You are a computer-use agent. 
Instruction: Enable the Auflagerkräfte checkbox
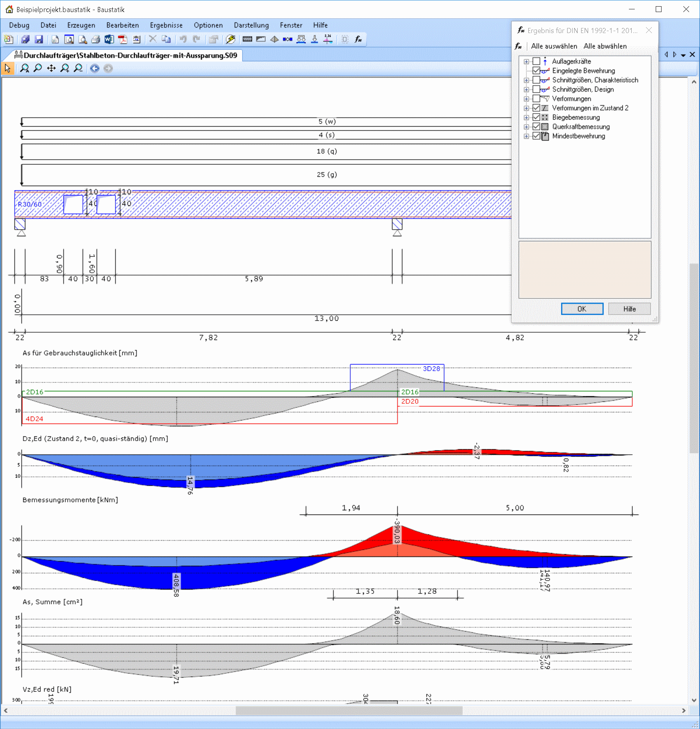coord(536,61)
